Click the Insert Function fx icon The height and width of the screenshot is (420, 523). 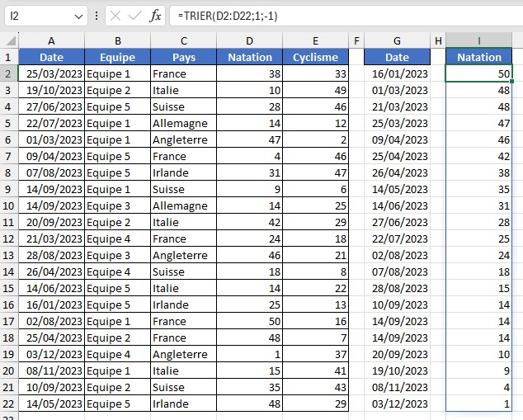pos(155,16)
